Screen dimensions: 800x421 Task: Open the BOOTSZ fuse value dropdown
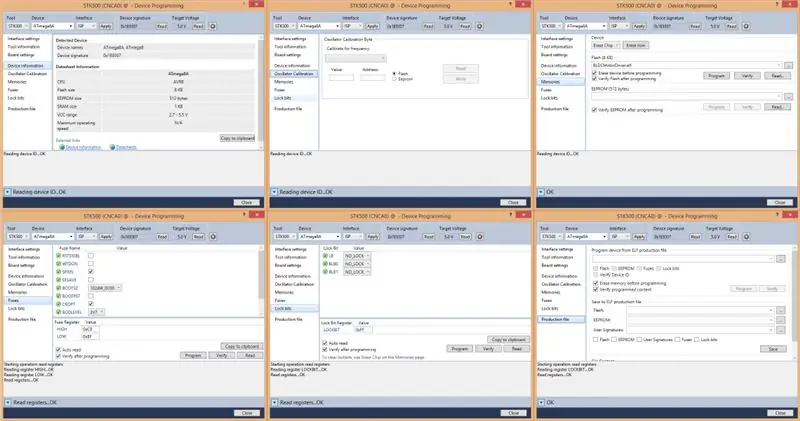click(105, 288)
